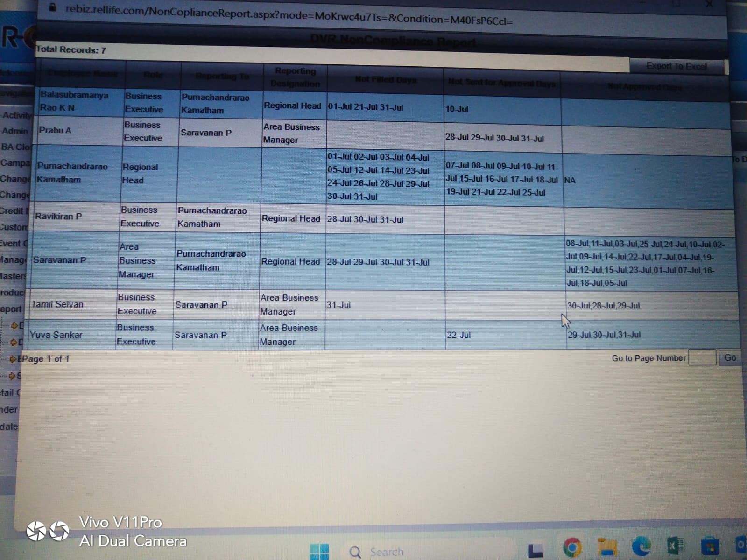The height and width of the screenshot is (560, 747).
Task: Click the Reporting Designation column header
Action: pos(296,77)
